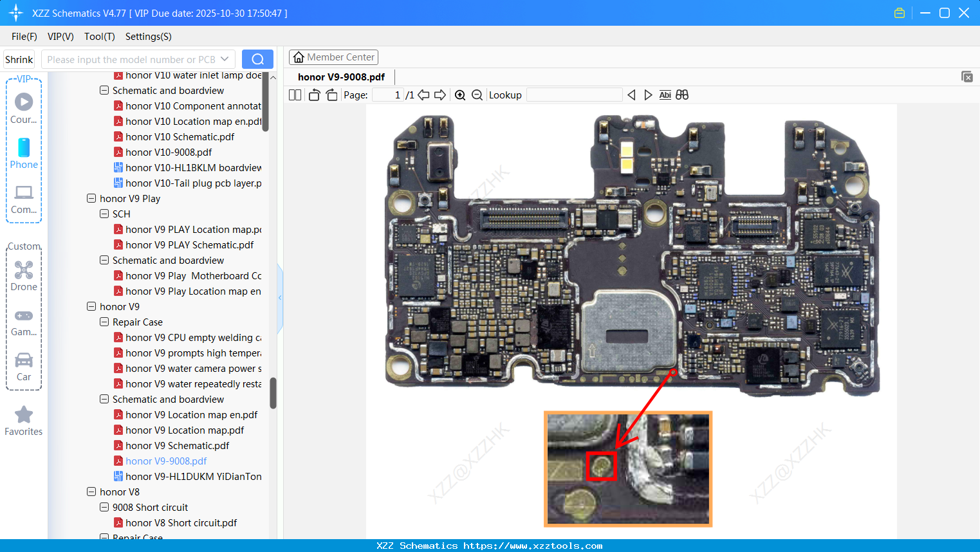Open honor V9 Location map.pdf
980x552 pixels.
180,430
